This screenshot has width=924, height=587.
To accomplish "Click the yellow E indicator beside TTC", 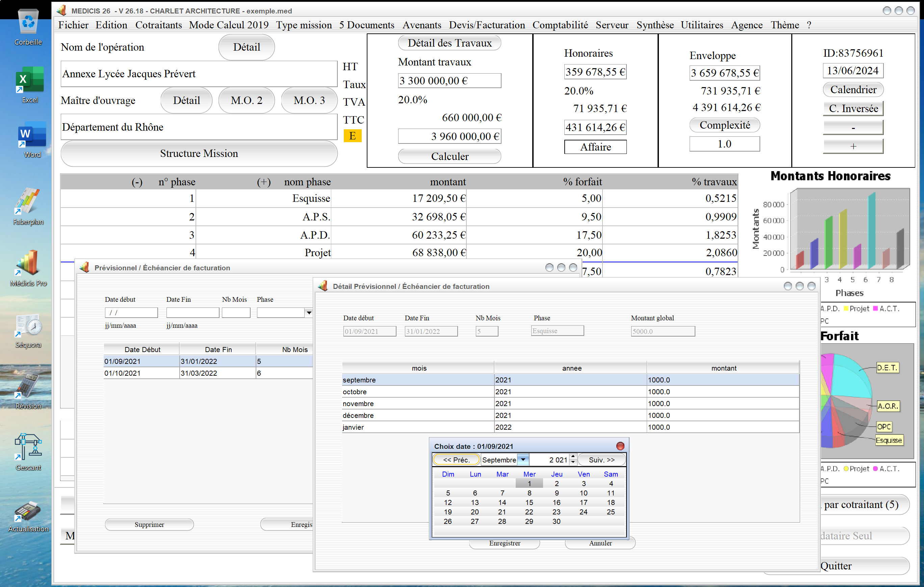I will (352, 136).
